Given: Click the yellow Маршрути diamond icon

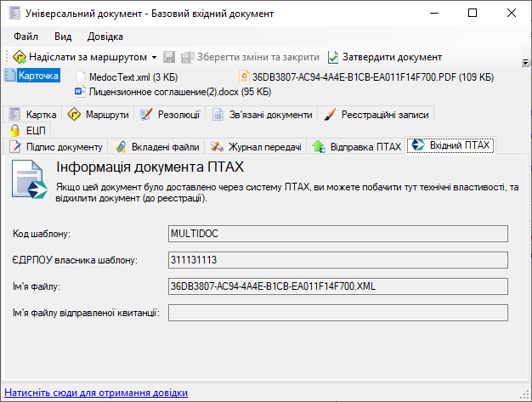Looking at the screenshot, I should pos(74,115).
